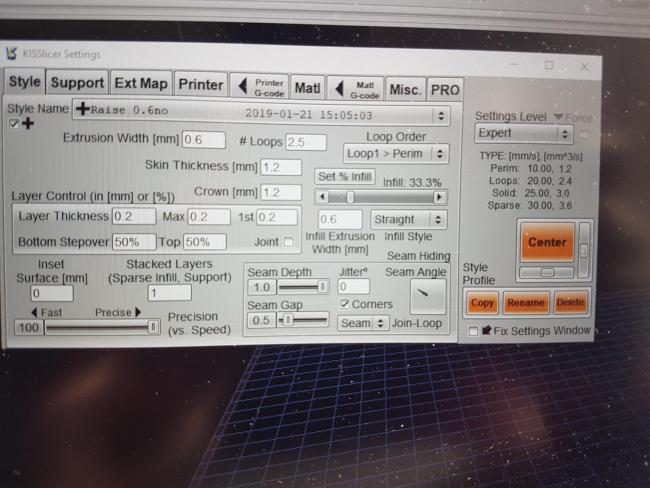Click the plus icon beside the style checkbox
Screen dimensions: 650x488
[28, 123]
